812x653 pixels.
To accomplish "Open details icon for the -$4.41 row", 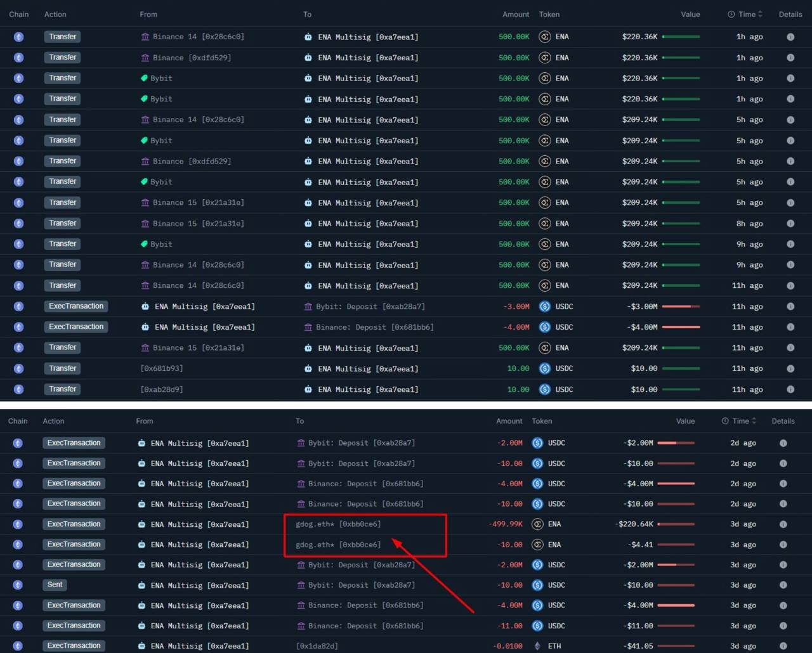I will [x=783, y=545].
